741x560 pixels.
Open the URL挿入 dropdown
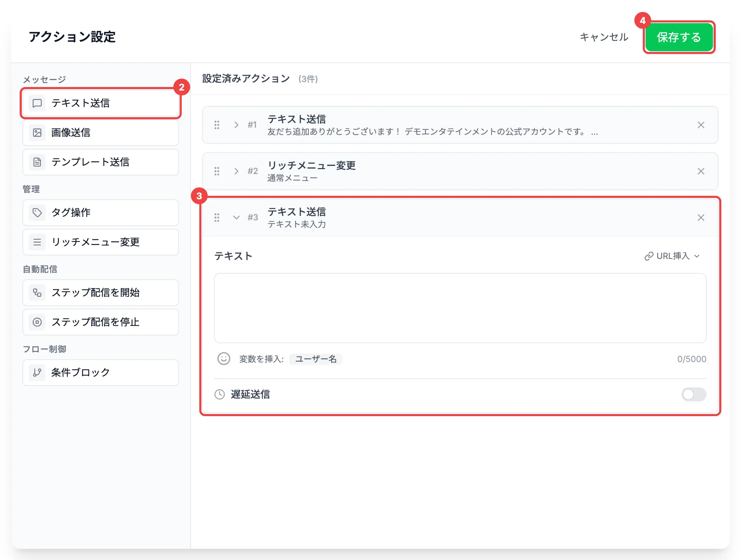click(672, 256)
